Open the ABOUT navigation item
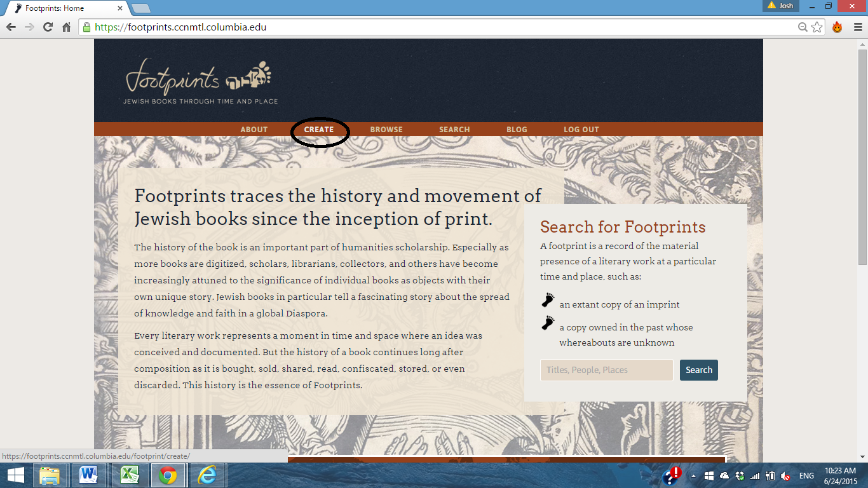The image size is (868, 488). click(x=254, y=130)
